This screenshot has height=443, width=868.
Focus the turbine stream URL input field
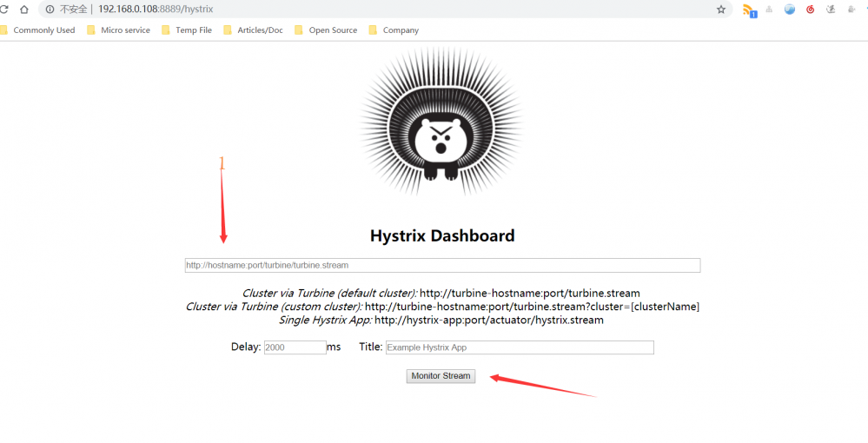point(442,265)
